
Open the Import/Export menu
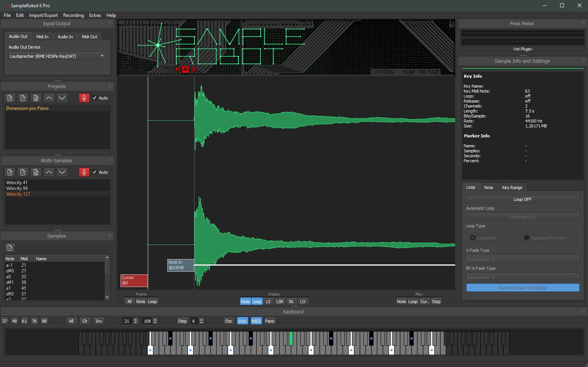43,15
